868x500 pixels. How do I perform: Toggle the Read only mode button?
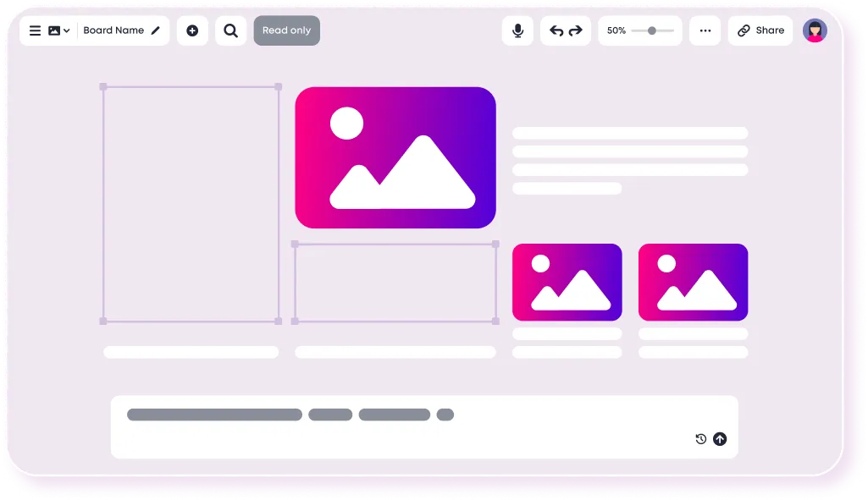[x=287, y=30]
